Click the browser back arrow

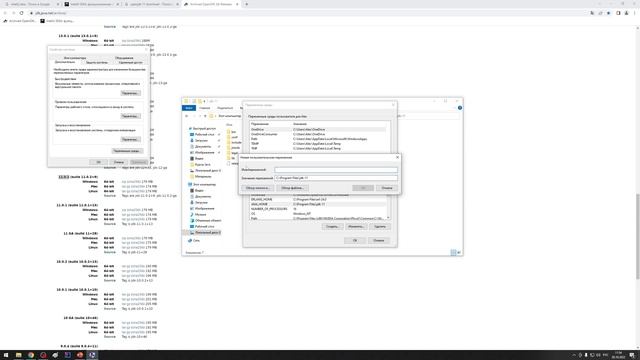[x=5, y=13]
